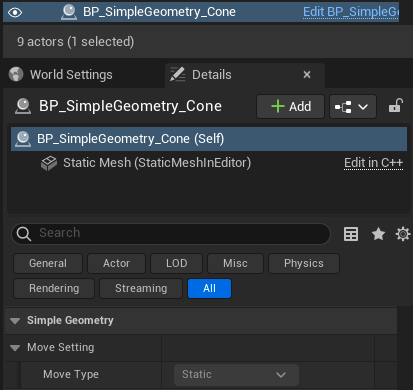The image size is (413, 390).
Task: Open the Blueprint/hierarchy dropdown next to Add
Action: (x=353, y=107)
